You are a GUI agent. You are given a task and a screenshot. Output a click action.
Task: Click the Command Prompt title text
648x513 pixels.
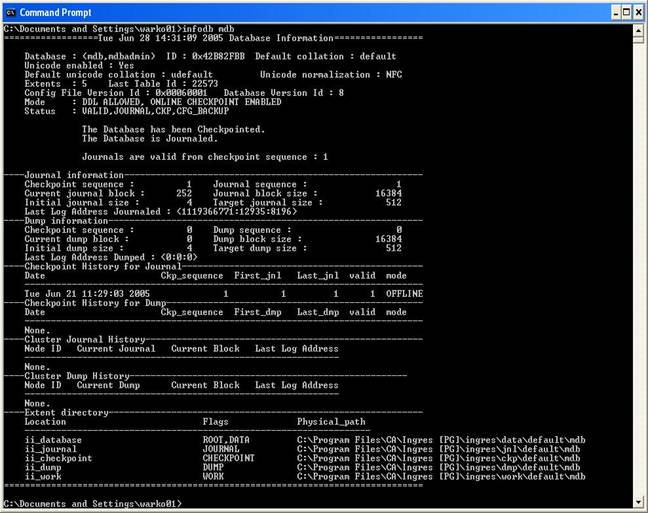55,12
